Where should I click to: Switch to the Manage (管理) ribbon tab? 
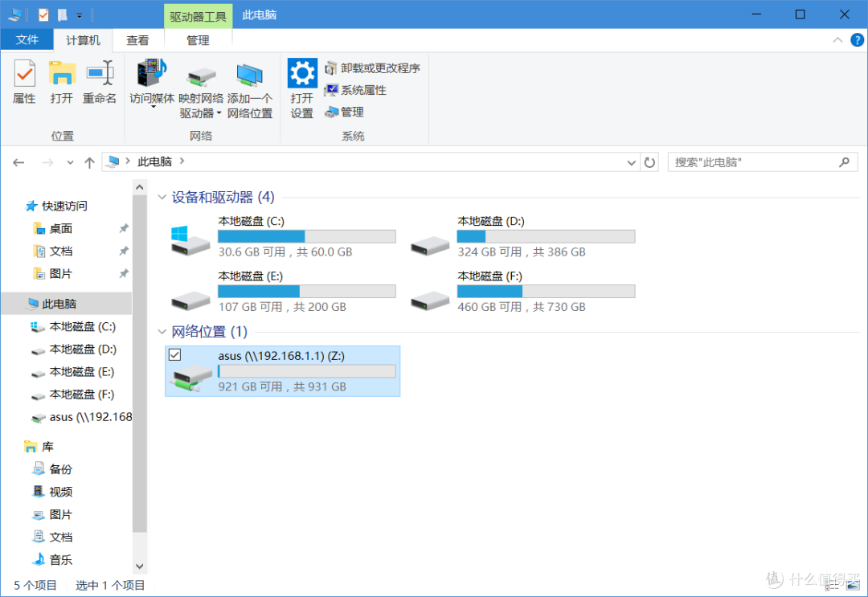(x=198, y=40)
